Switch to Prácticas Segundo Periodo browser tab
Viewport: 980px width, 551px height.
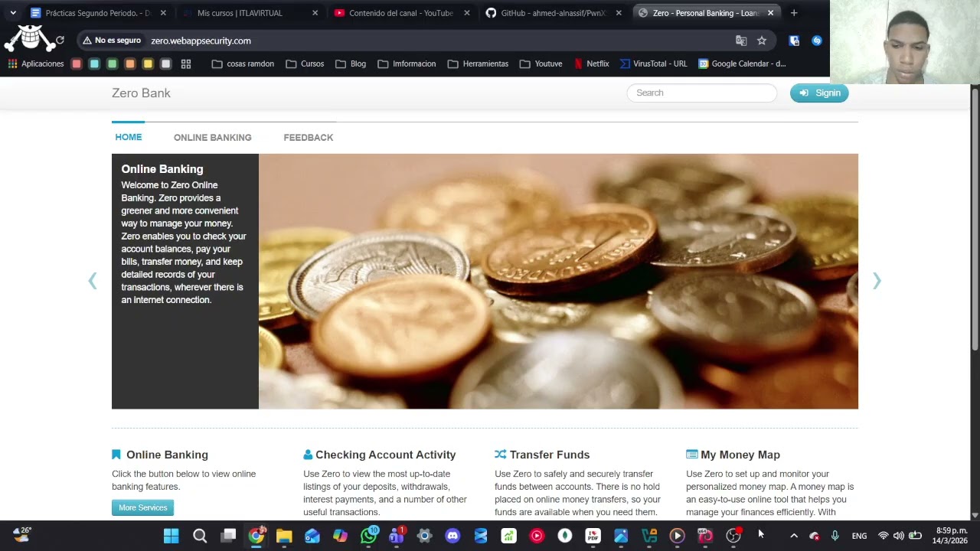pyautogui.click(x=98, y=13)
